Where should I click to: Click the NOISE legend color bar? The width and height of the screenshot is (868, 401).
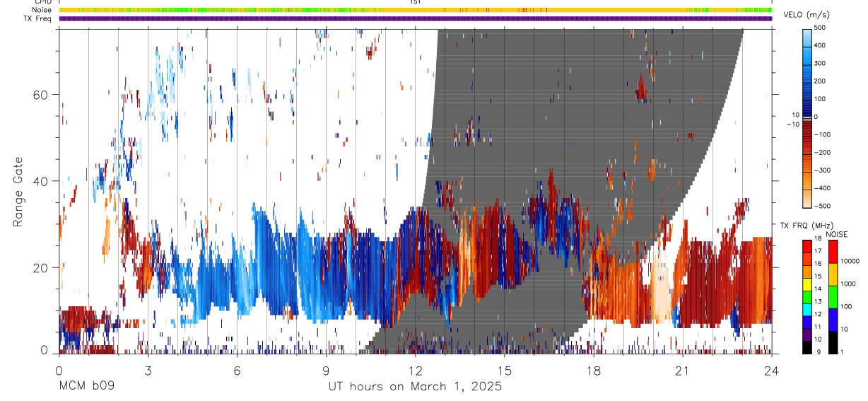click(833, 297)
